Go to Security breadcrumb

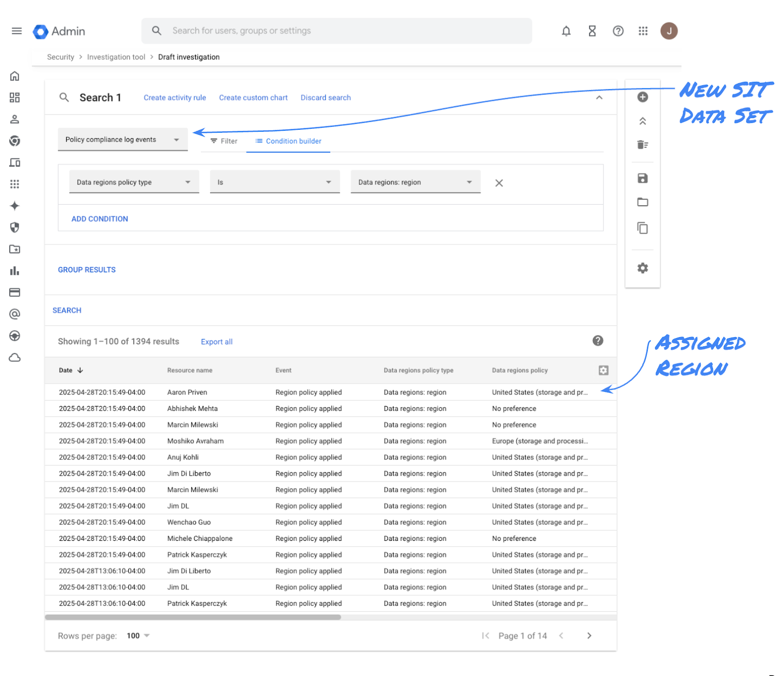pos(61,57)
